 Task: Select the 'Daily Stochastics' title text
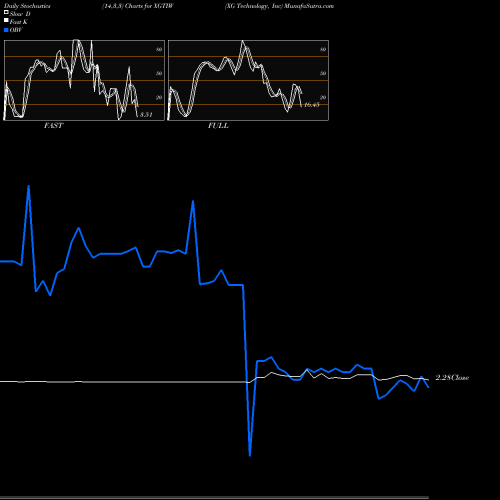click(27, 6)
